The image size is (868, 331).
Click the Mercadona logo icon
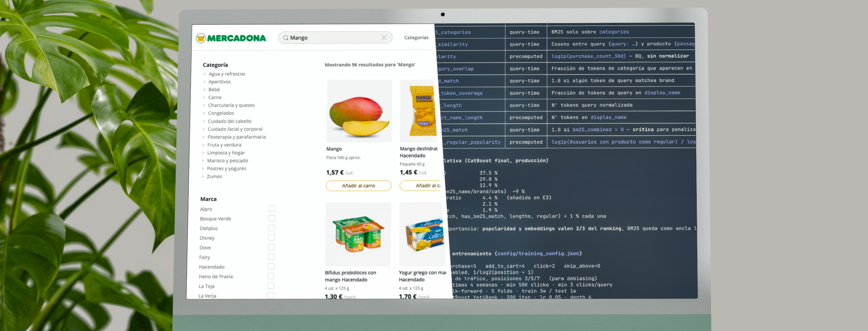coord(201,38)
